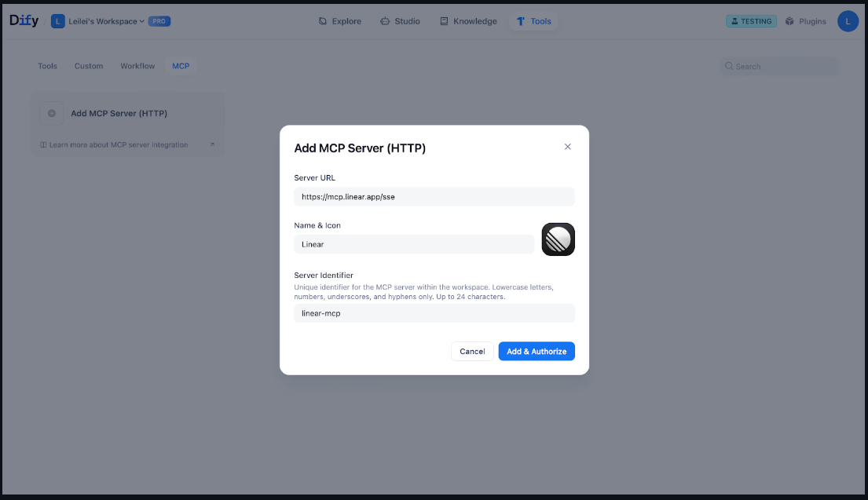The height and width of the screenshot is (500, 868).
Task: Click the Studio robot icon
Action: tap(385, 21)
